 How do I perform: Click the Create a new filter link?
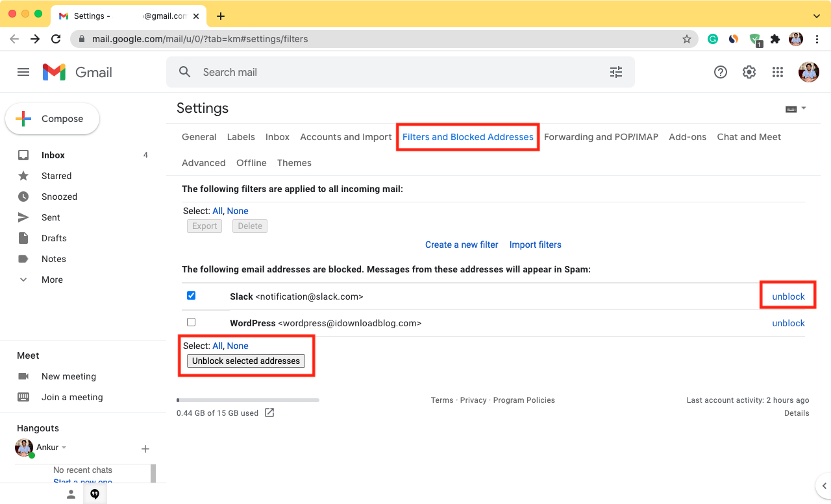pos(462,245)
